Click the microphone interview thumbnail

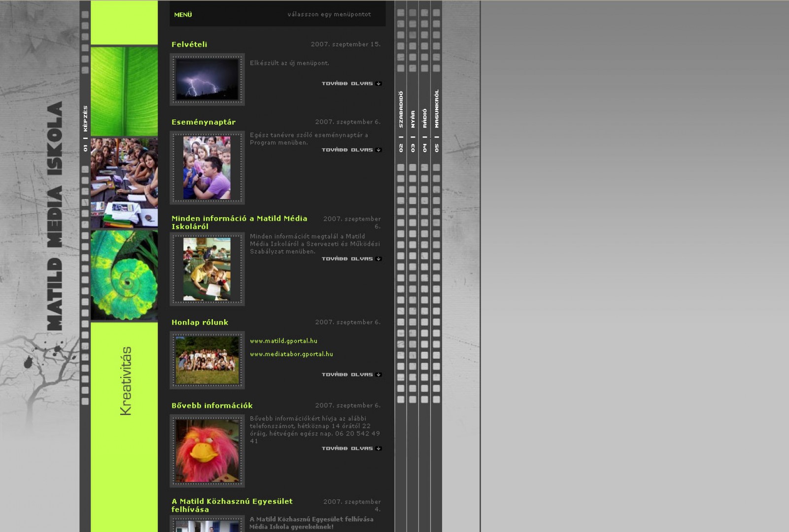[207, 168]
